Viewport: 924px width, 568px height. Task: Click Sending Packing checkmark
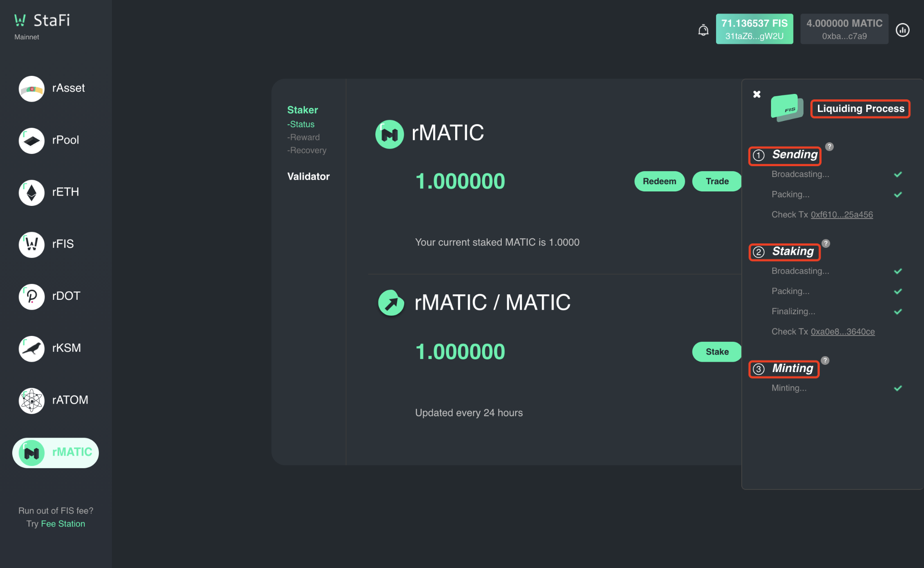point(898,195)
